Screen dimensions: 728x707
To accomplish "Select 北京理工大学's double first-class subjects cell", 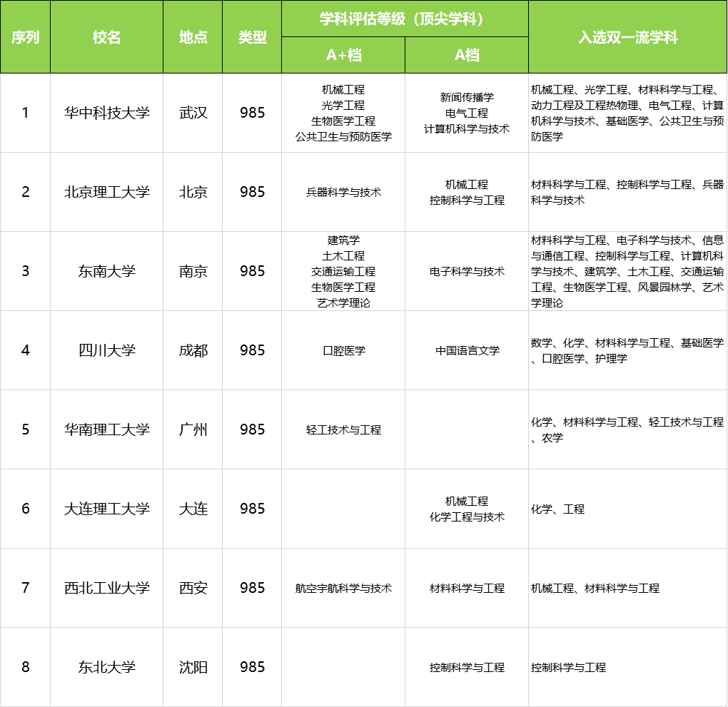I will pos(627,192).
